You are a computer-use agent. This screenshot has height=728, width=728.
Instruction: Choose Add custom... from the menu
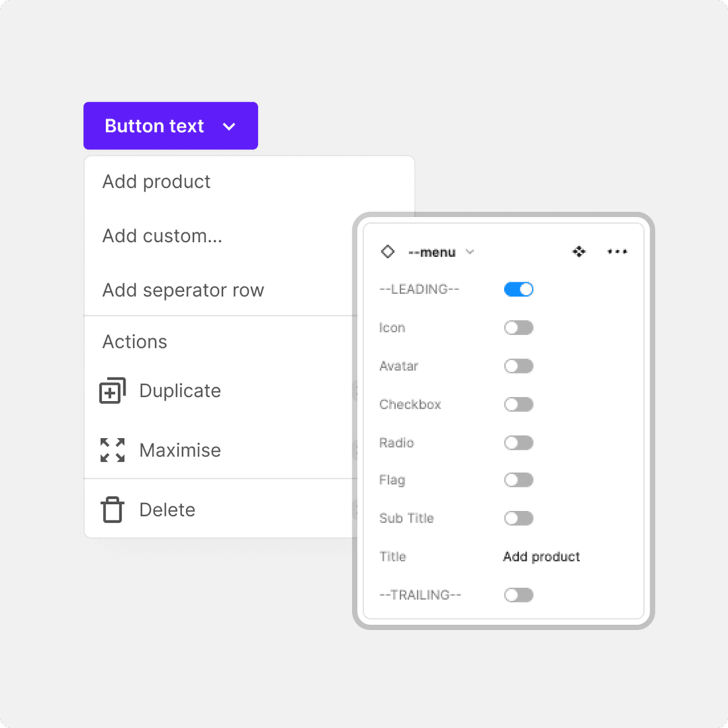[x=162, y=236]
